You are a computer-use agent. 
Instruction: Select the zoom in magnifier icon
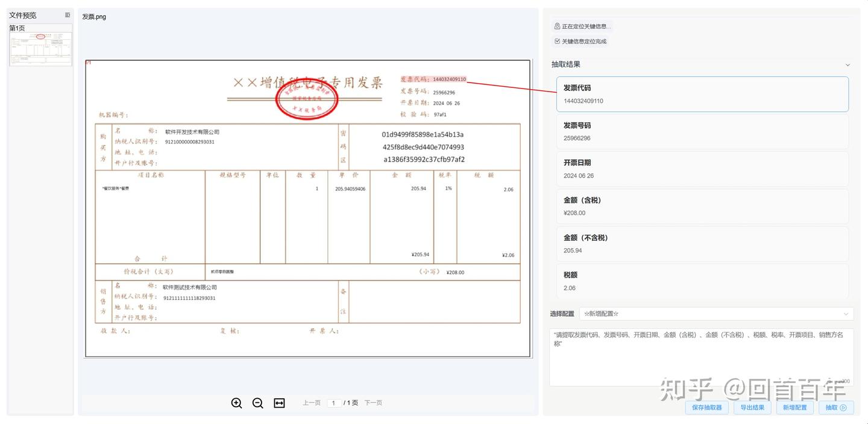[x=236, y=403]
